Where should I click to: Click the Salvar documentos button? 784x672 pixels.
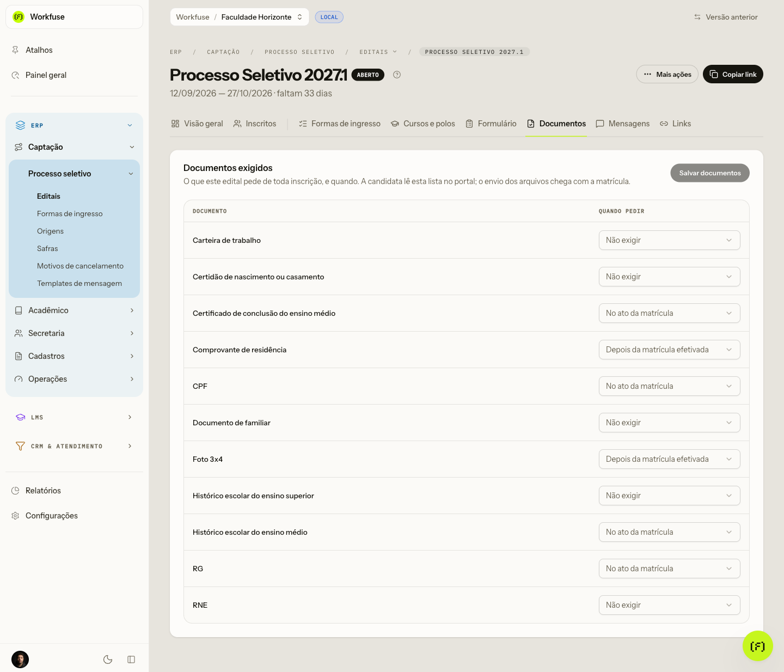tap(710, 173)
